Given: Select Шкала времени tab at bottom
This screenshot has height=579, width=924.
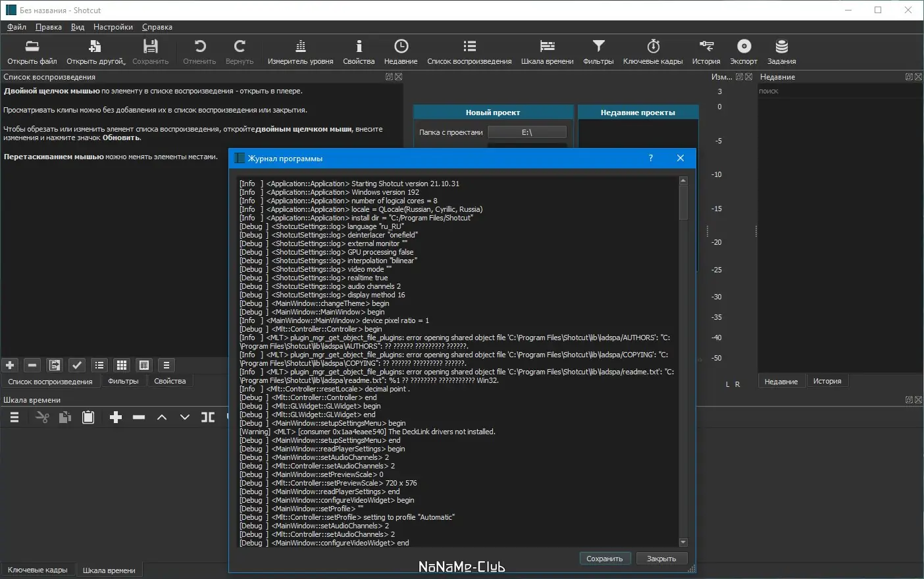Looking at the screenshot, I should point(109,570).
